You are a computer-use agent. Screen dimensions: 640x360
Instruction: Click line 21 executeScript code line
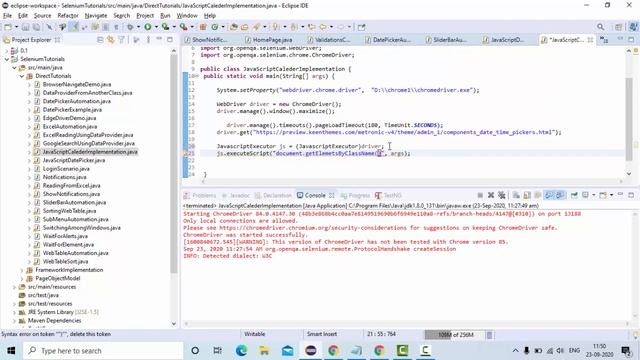(x=313, y=153)
